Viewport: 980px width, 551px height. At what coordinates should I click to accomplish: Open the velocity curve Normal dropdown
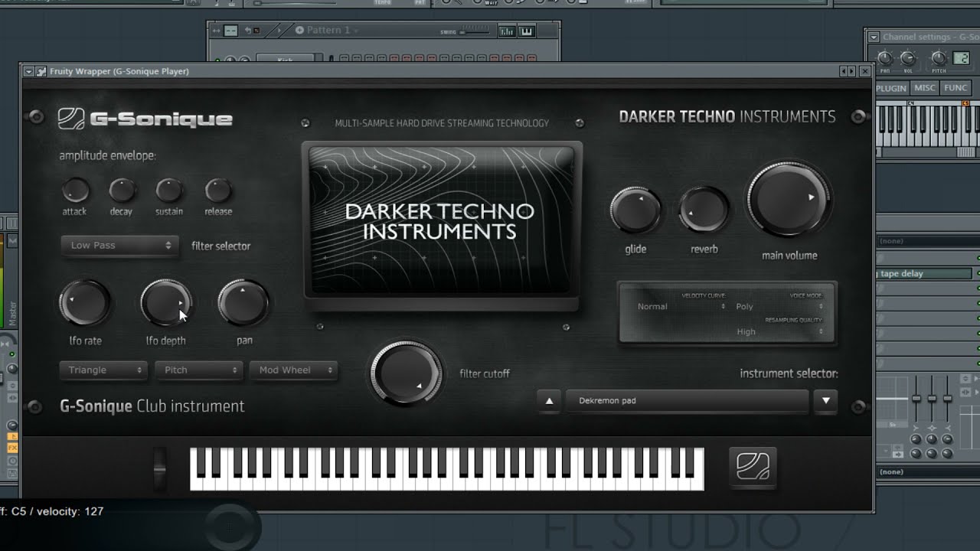pos(681,307)
